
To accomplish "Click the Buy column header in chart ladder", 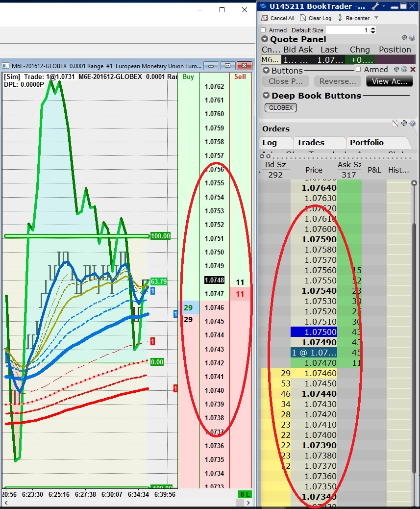I will tap(188, 76).
